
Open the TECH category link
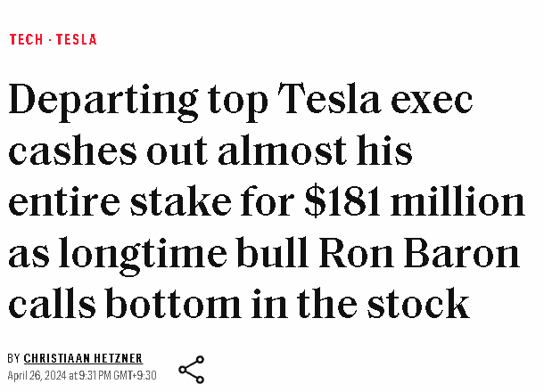(x=26, y=39)
